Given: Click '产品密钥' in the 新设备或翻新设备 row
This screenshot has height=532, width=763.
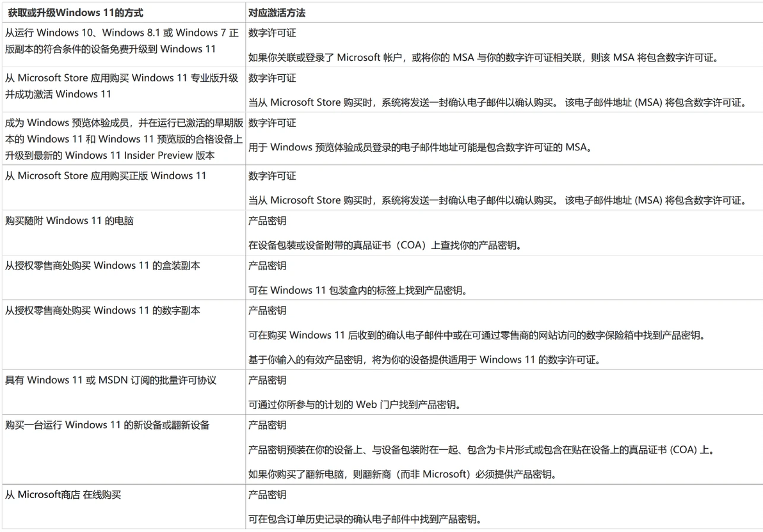Looking at the screenshot, I should 267,425.
